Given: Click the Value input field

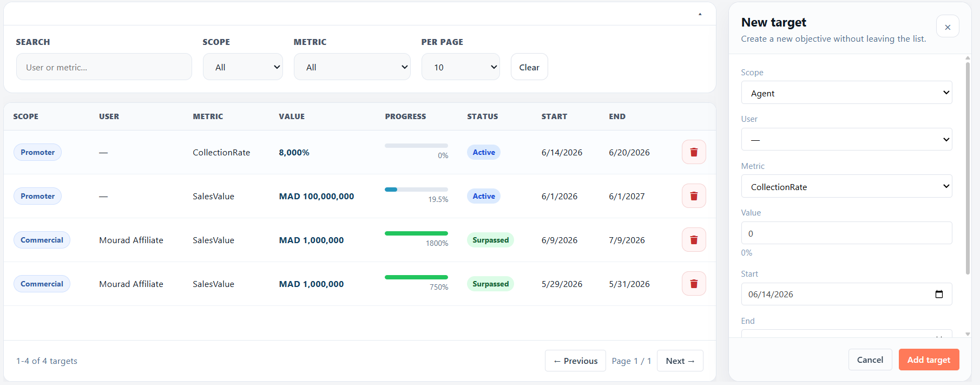Looking at the screenshot, I should click(x=846, y=233).
